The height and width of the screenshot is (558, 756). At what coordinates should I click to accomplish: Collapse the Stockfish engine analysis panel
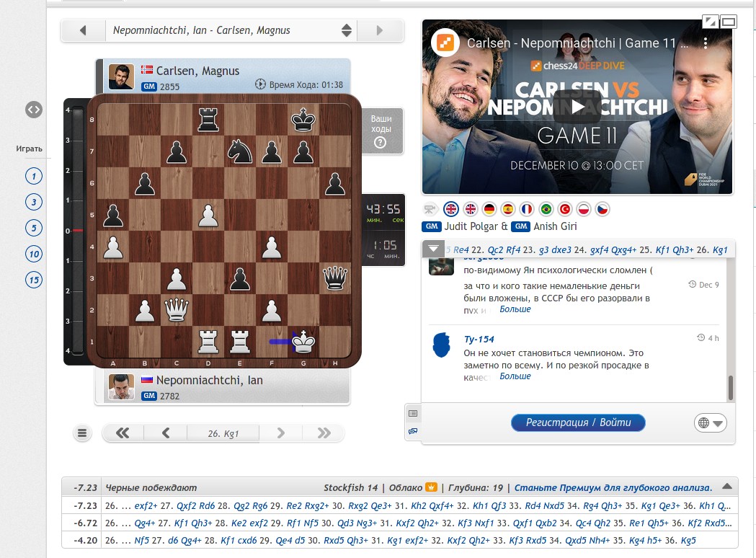coord(727,487)
